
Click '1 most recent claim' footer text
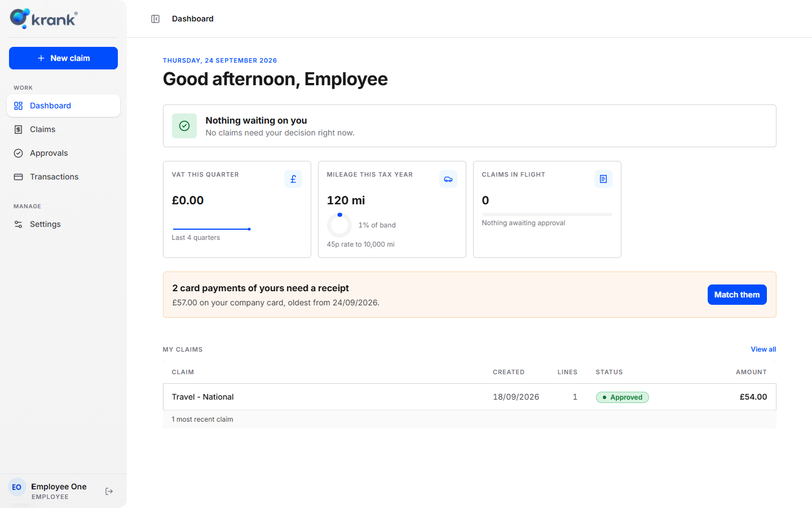(x=202, y=419)
